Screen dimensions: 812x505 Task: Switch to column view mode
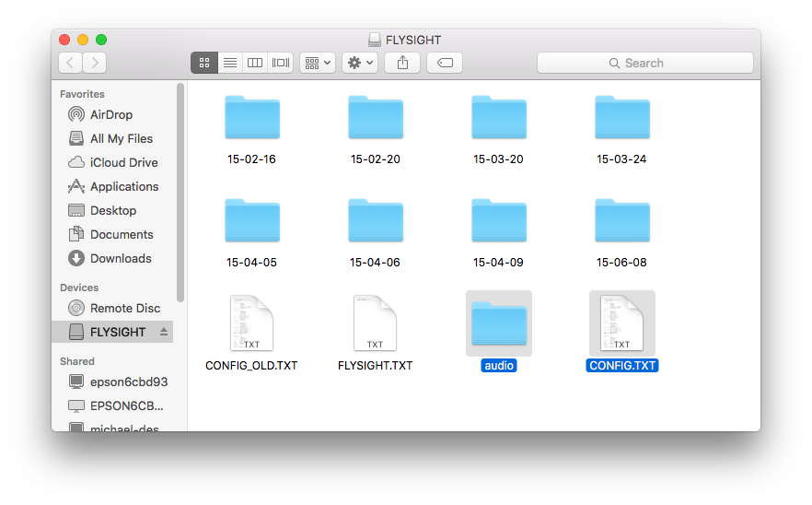(x=255, y=63)
